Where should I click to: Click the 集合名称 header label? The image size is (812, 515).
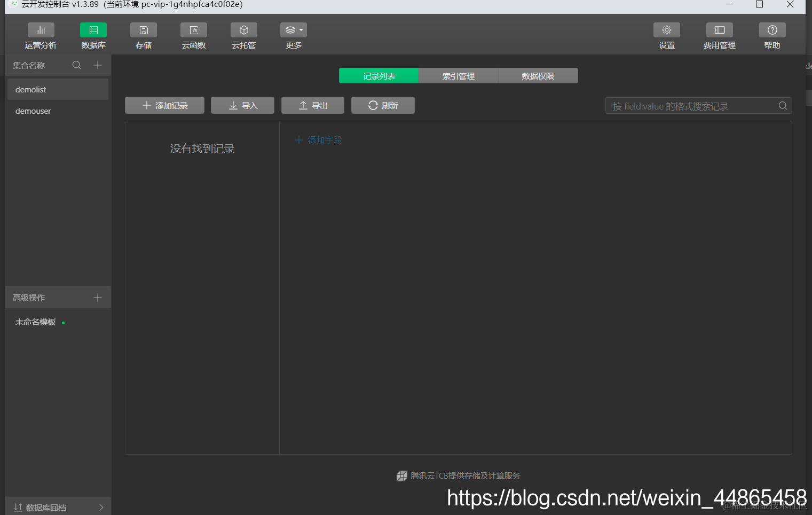29,65
